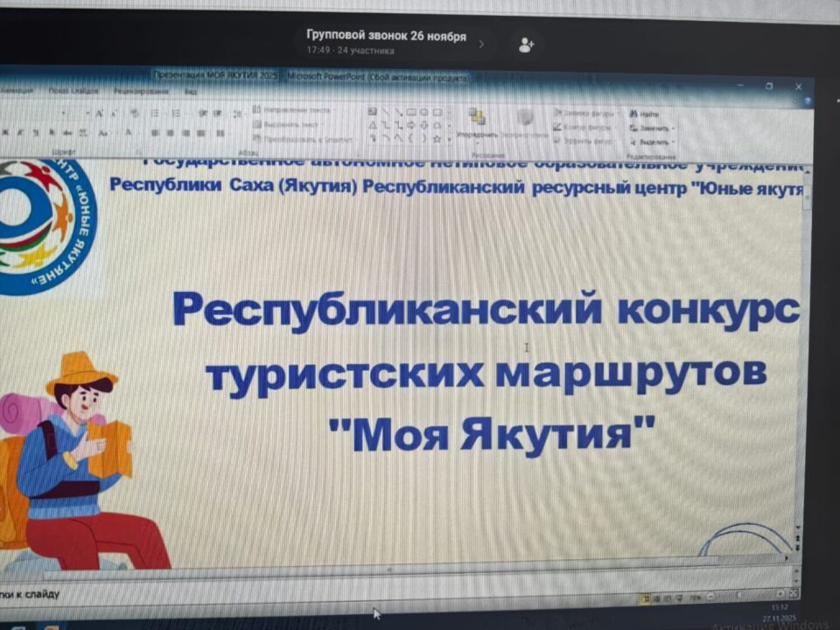Image resolution: width=840 pixels, height=630 pixels.
Task: Open Эффекты фигур shape effects
Action: tap(584, 141)
